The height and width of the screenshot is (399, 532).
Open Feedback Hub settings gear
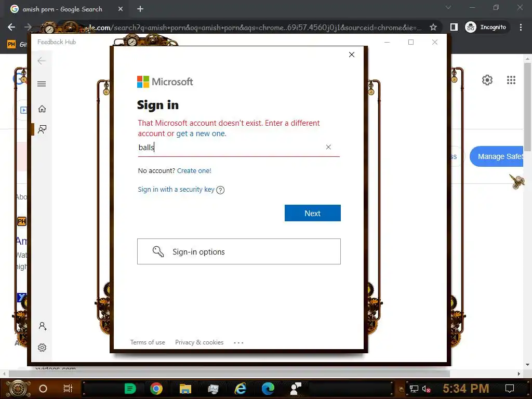pyautogui.click(x=42, y=348)
